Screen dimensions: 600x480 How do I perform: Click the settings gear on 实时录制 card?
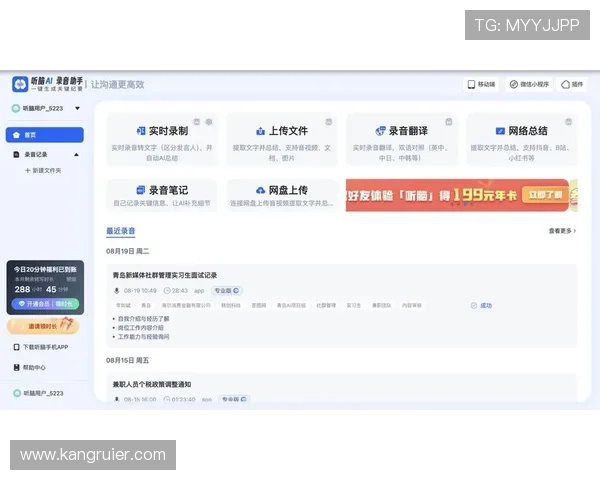coord(209,122)
